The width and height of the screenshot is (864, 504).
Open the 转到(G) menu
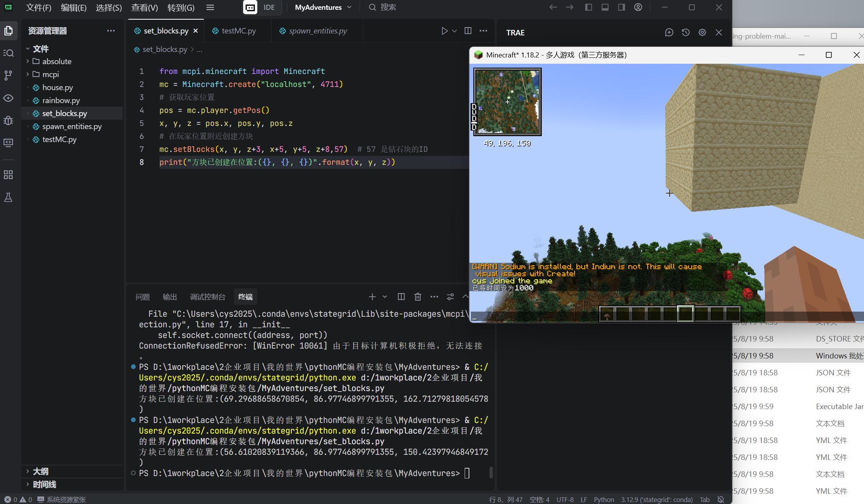click(181, 7)
